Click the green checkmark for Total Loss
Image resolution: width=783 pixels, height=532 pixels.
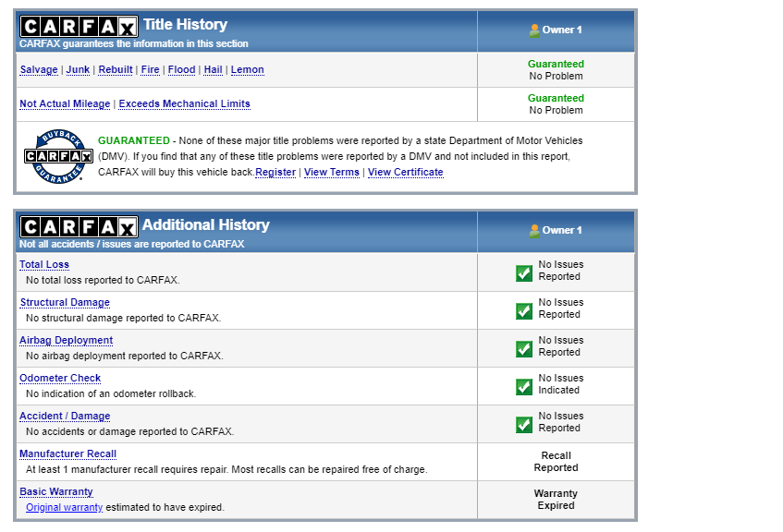pos(524,273)
